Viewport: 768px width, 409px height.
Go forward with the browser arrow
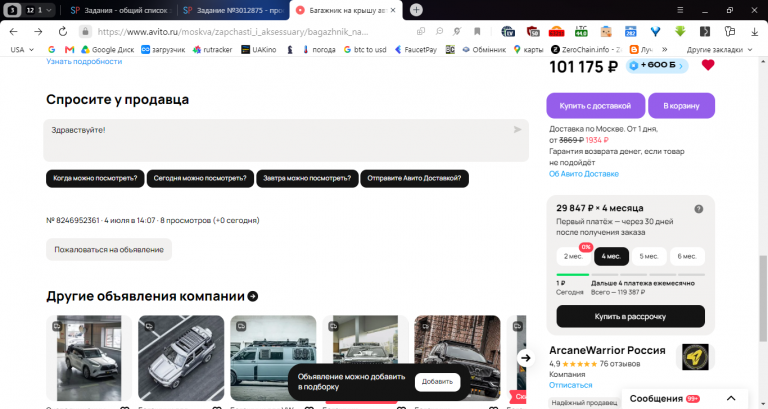[x=38, y=32]
